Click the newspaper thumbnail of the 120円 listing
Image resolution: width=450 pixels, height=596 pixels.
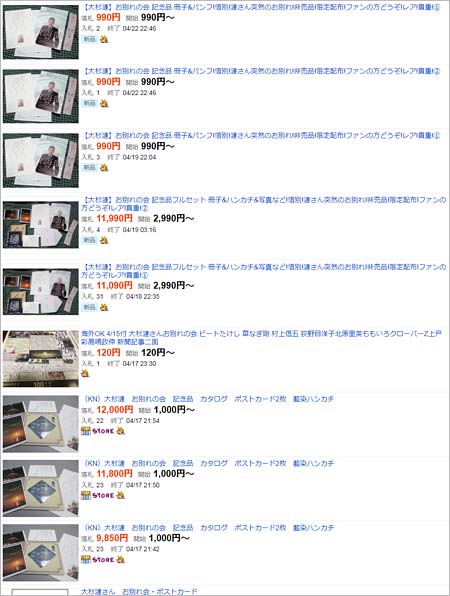41,358
